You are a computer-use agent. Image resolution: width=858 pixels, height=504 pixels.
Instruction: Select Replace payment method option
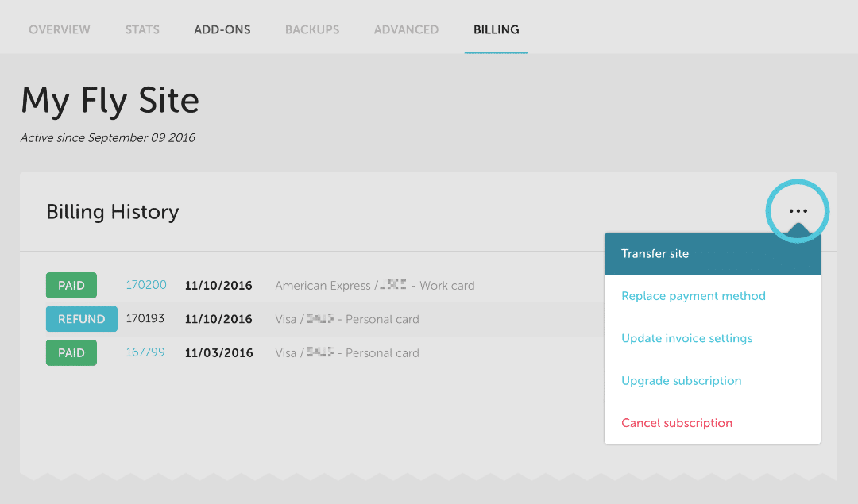pyautogui.click(x=694, y=296)
